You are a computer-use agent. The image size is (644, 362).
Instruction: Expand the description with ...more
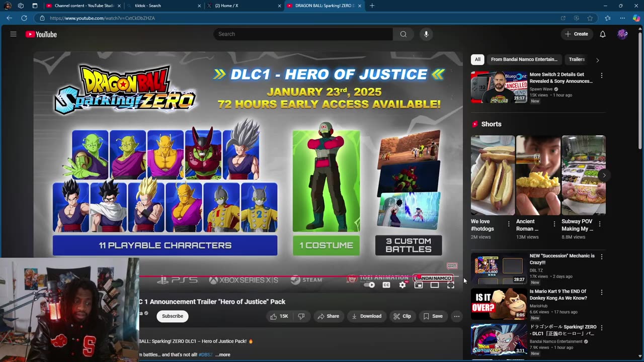tap(223, 354)
